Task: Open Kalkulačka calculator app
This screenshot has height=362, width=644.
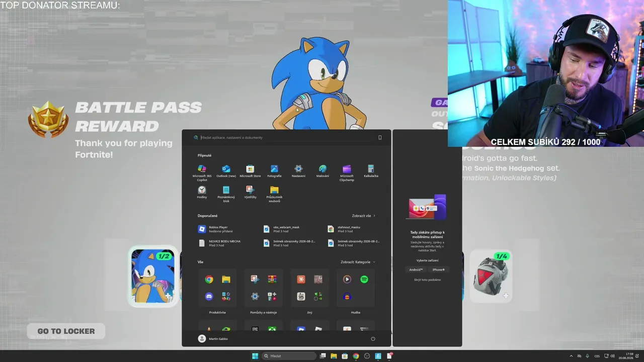Action: coord(371,171)
